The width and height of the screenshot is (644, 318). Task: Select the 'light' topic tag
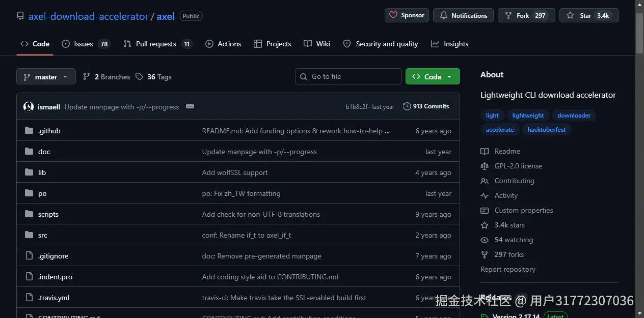tap(492, 115)
